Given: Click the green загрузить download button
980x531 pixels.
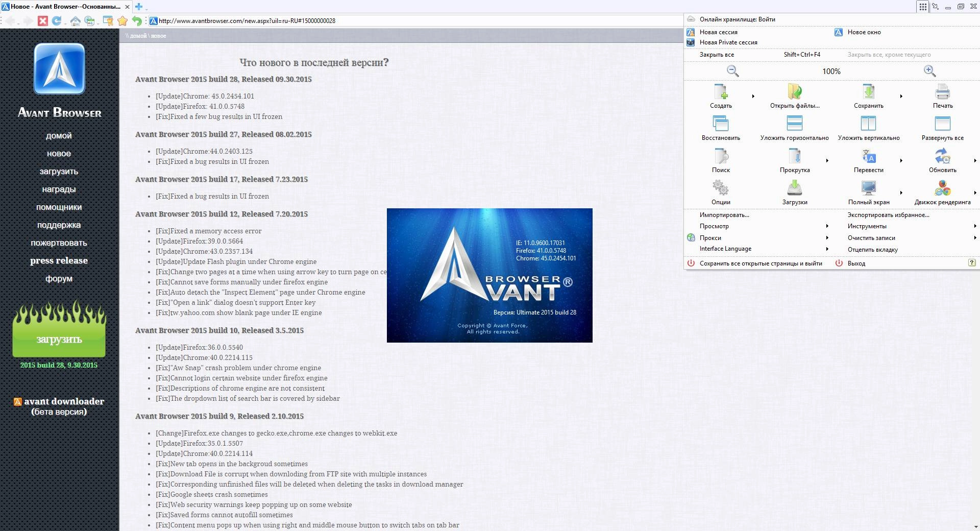Looking at the screenshot, I should [59, 339].
